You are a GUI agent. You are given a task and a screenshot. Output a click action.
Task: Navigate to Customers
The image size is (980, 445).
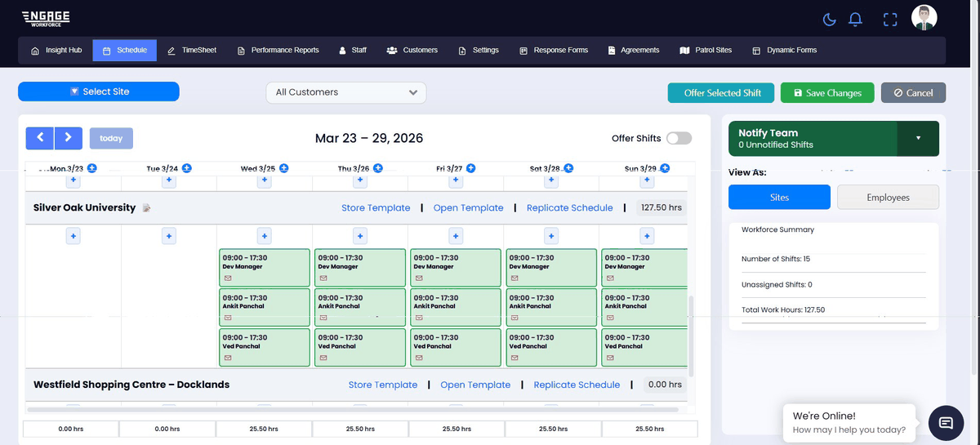(x=412, y=51)
